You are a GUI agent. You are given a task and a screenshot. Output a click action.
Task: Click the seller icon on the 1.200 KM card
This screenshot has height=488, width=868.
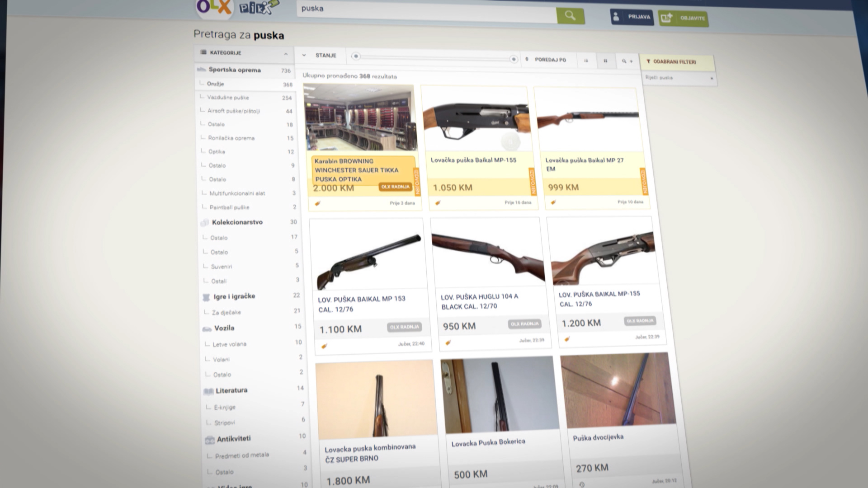[567, 339]
